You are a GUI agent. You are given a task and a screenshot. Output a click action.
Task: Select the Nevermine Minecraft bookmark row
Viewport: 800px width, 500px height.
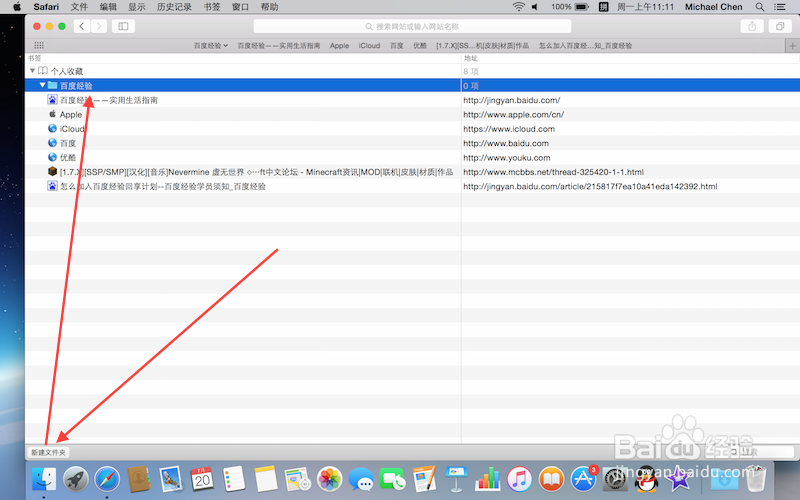(412, 171)
